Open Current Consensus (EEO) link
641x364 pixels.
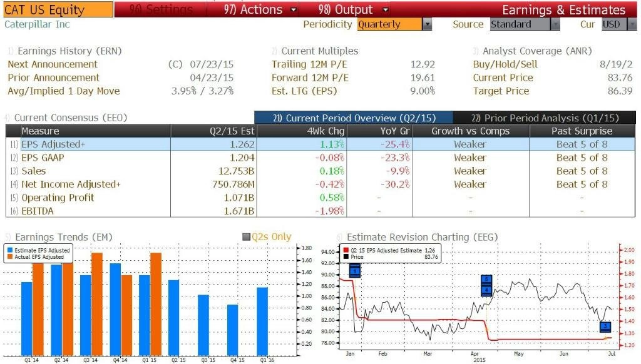click(71, 118)
